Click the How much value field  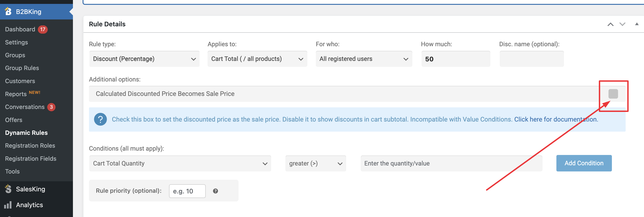[455, 59]
